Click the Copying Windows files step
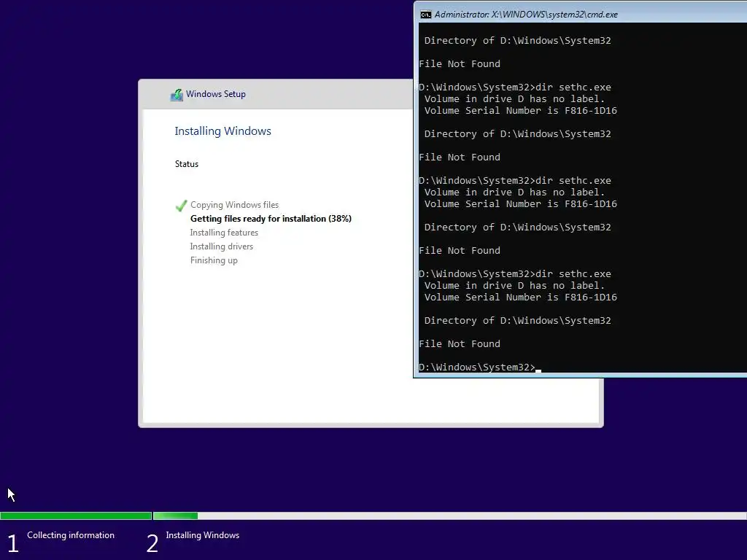Screen dimensions: 747x560 [x=234, y=205]
